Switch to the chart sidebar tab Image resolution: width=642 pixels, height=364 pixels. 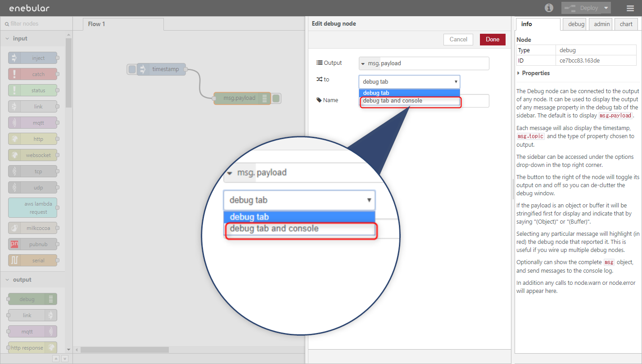(626, 24)
